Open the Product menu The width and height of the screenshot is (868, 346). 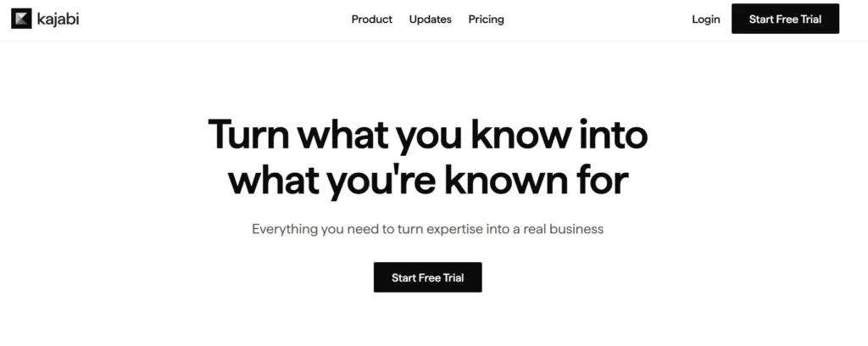(371, 20)
